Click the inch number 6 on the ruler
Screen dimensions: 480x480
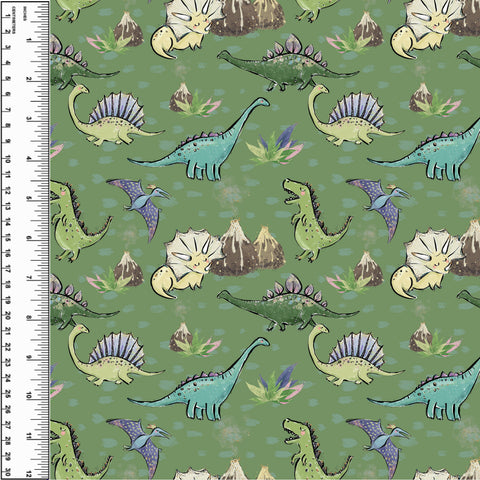[29, 238]
